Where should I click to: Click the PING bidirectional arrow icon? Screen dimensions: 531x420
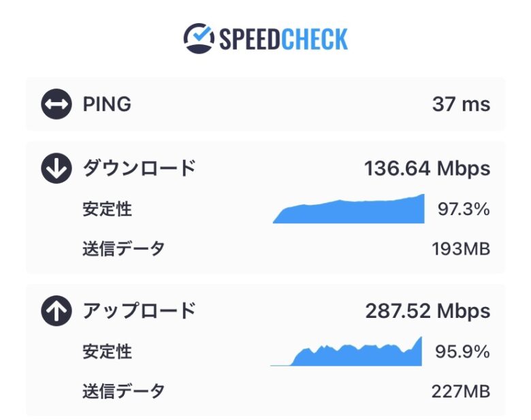[x=57, y=104]
